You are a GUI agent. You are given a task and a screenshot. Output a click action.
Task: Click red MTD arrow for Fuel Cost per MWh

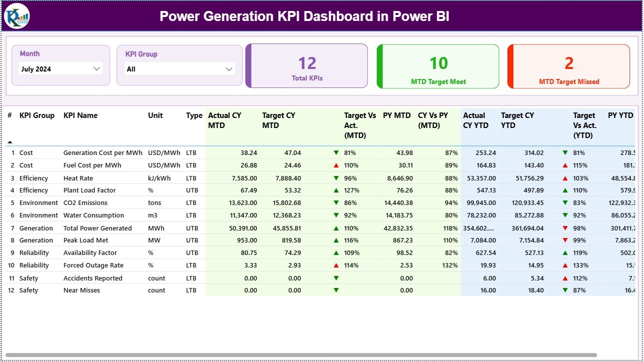point(336,165)
